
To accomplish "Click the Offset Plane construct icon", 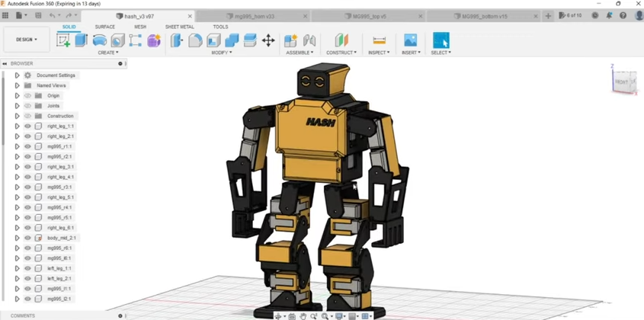I will 341,40.
